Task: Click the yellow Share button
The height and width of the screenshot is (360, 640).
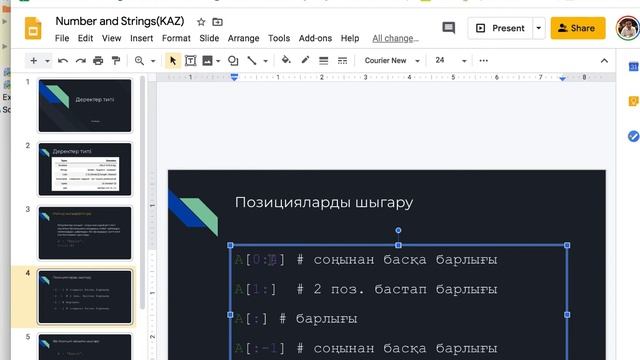Action: click(578, 28)
